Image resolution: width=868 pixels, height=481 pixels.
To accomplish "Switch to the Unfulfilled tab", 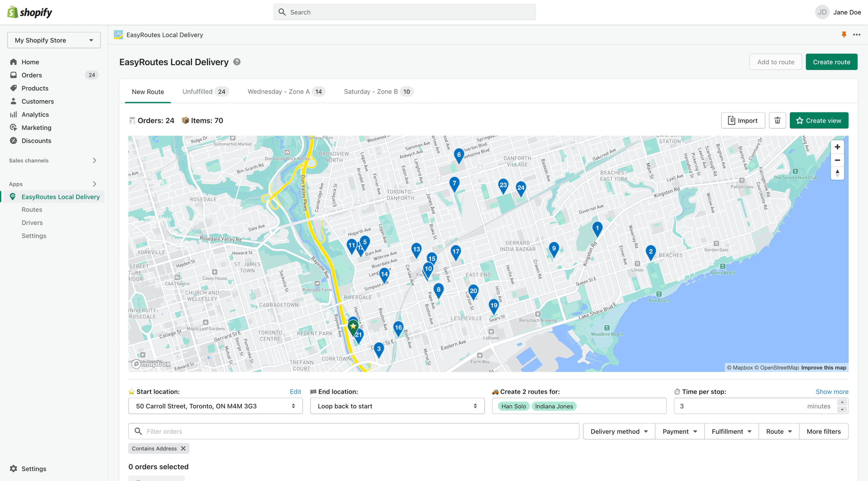I will (x=204, y=91).
